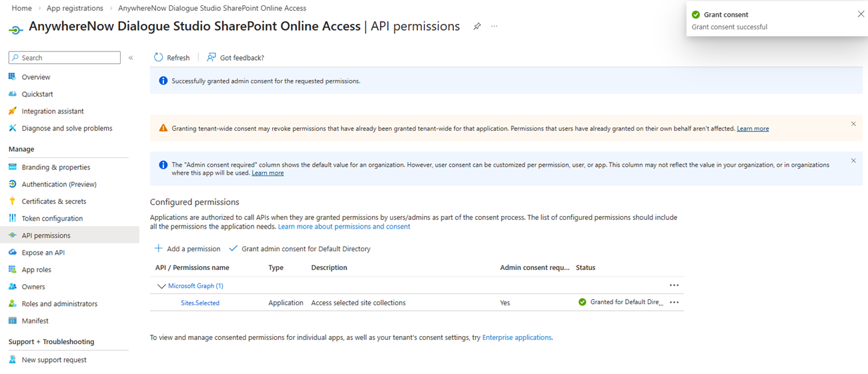Dismiss the Grant consent notification

pyautogui.click(x=861, y=14)
